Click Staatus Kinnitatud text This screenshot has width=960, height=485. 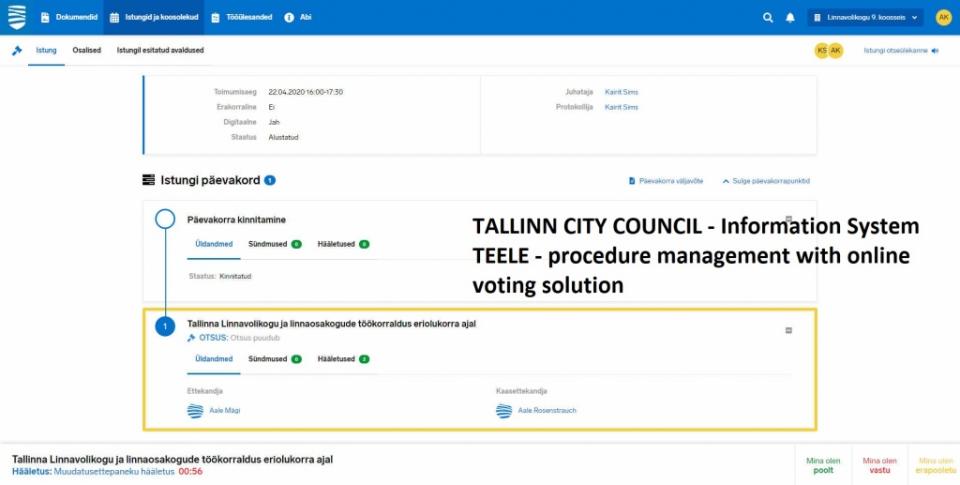(220, 277)
